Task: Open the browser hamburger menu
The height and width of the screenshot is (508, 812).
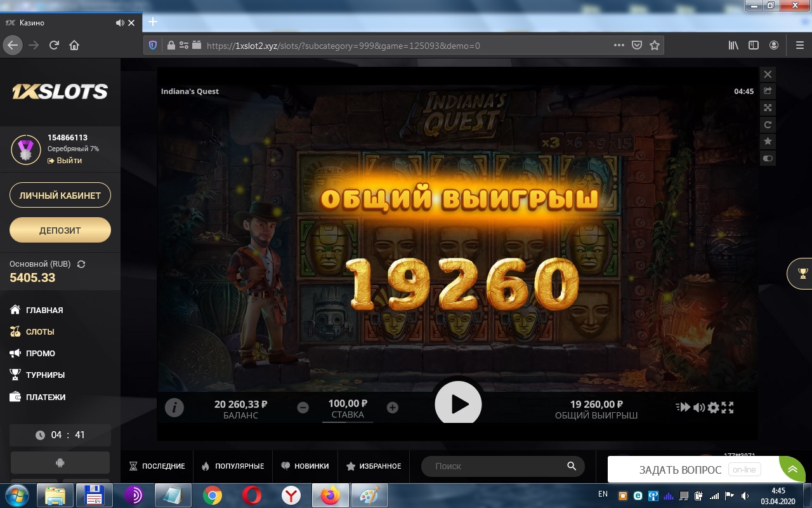Action: pos(799,45)
